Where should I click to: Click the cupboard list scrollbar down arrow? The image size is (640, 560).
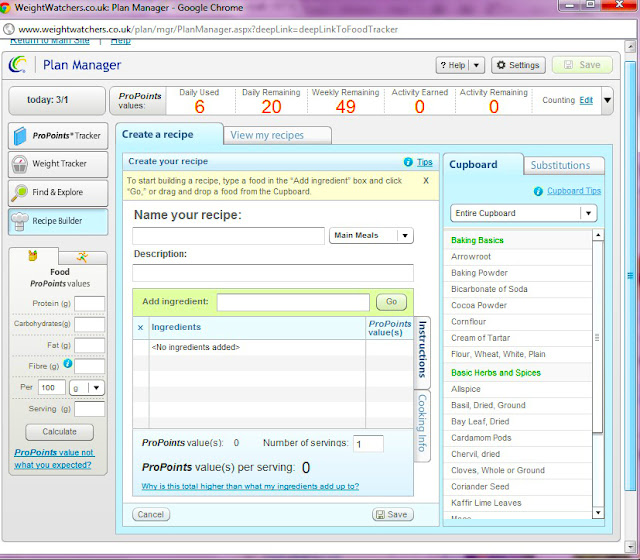tap(598, 513)
